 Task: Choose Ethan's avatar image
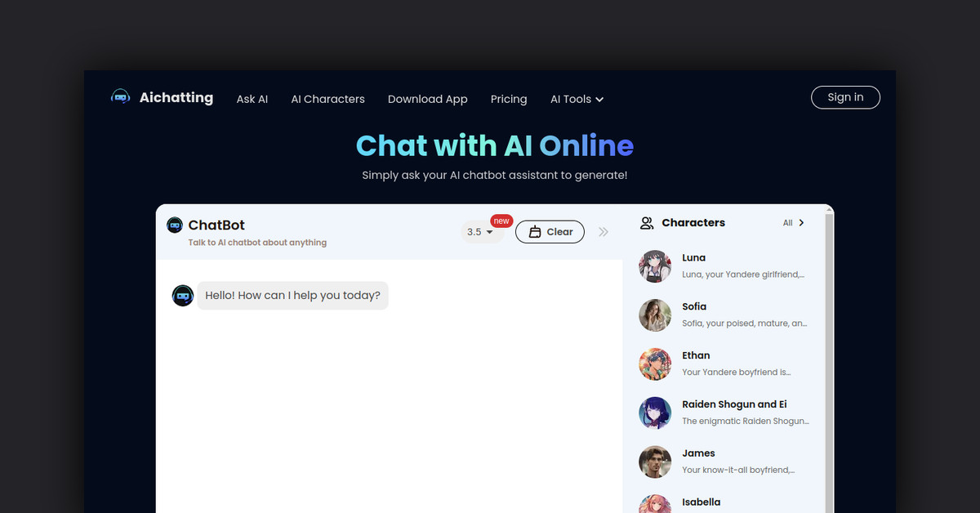(655, 364)
